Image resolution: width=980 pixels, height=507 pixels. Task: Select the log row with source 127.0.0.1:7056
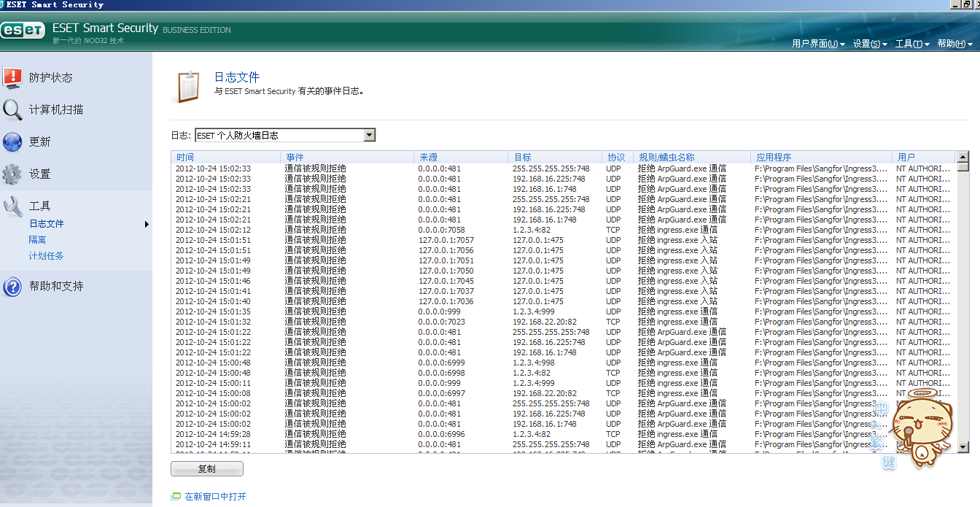pyautogui.click(x=563, y=250)
